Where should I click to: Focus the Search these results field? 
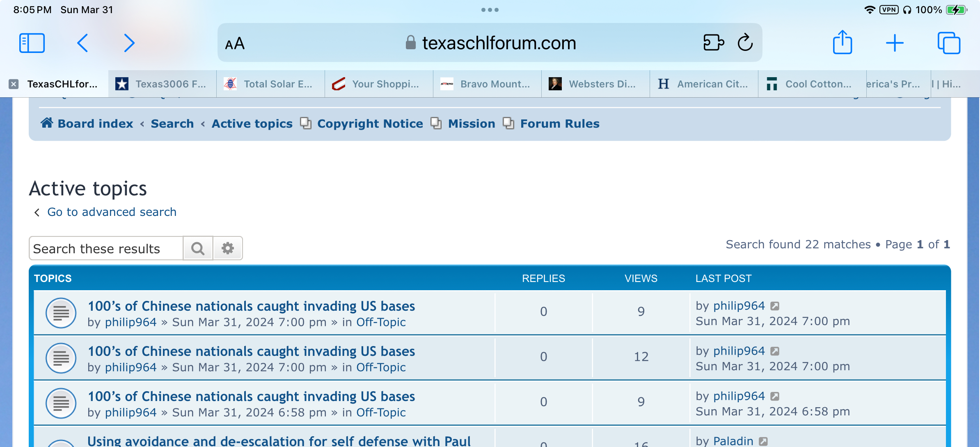coord(106,248)
